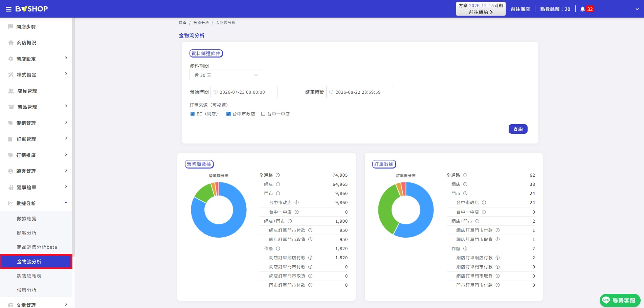Expand the 樣式設定 sidebar section
This screenshot has width=644, height=308.
tap(36, 75)
